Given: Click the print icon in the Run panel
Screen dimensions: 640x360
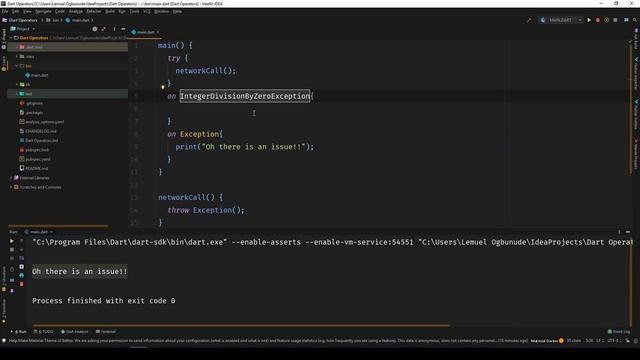Looking at the screenshot, I should (22, 275).
